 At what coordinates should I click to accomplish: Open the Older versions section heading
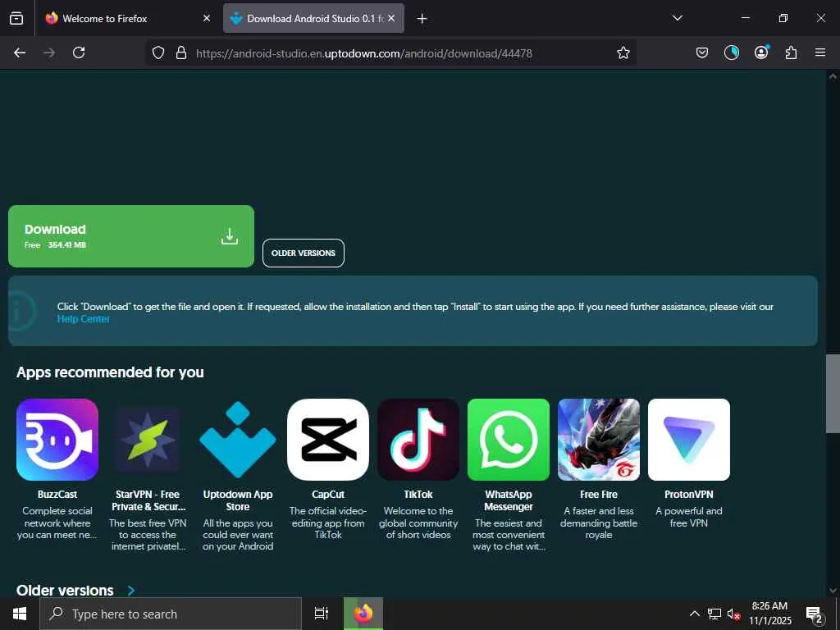pos(65,591)
